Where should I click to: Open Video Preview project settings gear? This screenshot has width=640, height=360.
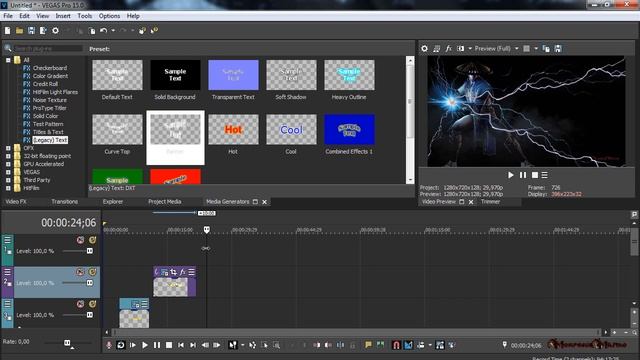tap(424, 49)
